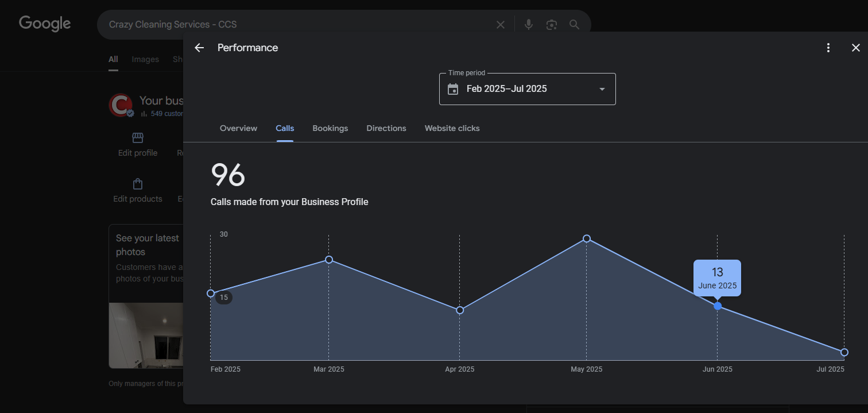Click the latest photos thumbnail image
This screenshot has width=868, height=413.
click(x=146, y=335)
